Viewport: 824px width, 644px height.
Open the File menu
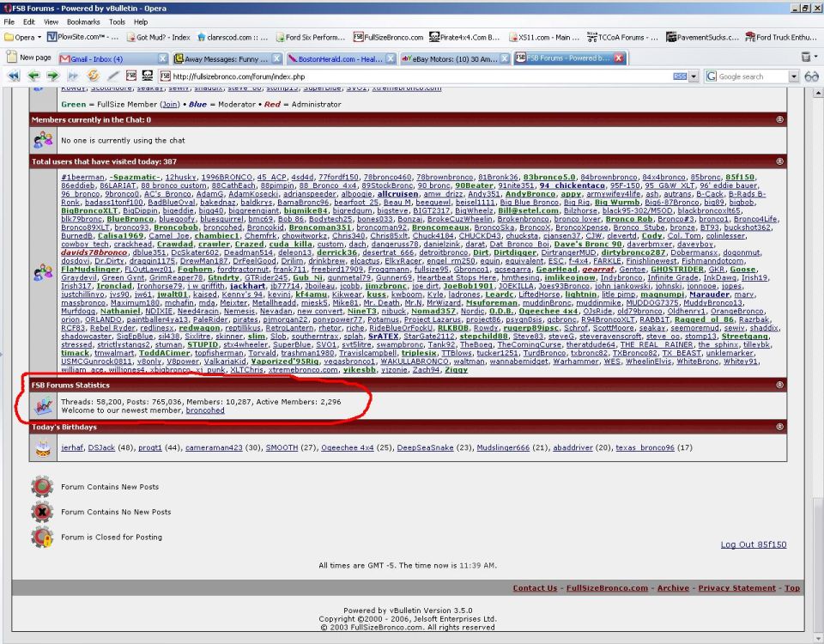click(x=9, y=22)
